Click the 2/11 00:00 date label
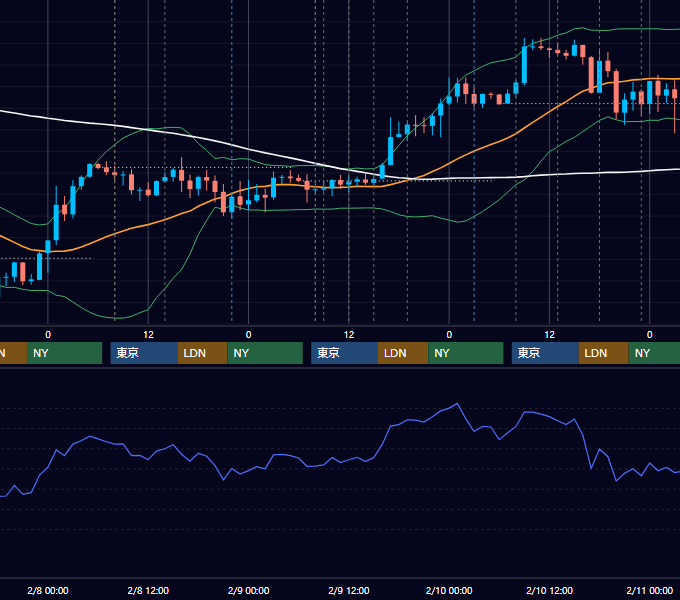Screen dimensions: 680x600 650,590
